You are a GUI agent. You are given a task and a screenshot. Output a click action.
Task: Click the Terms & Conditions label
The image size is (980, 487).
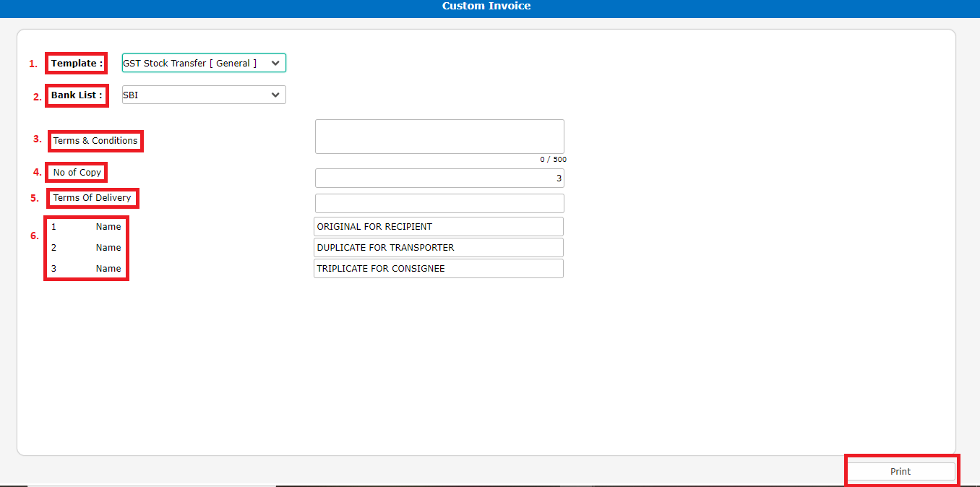point(95,141)
